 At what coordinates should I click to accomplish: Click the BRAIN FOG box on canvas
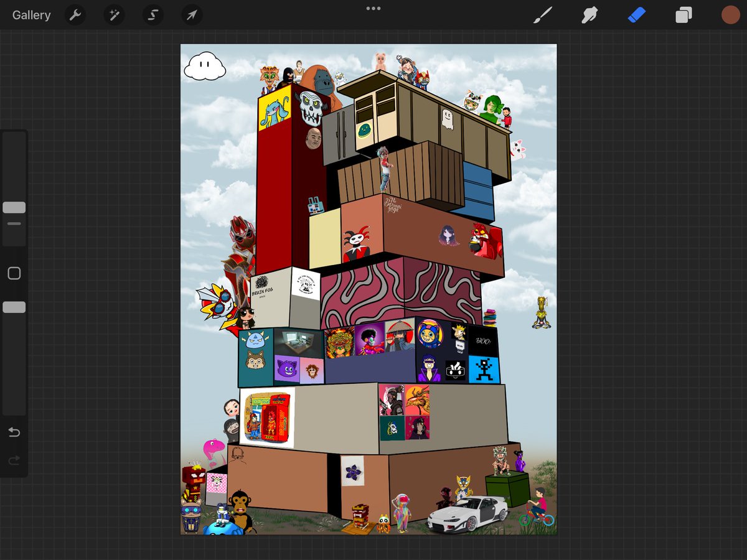pyautogui.click(x=270, y=298)
